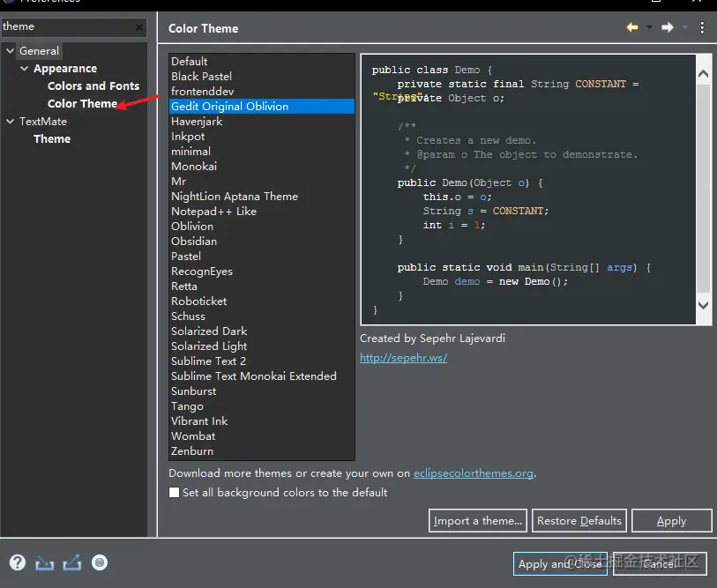Select Notepad++ Like theme

[262, 212]
